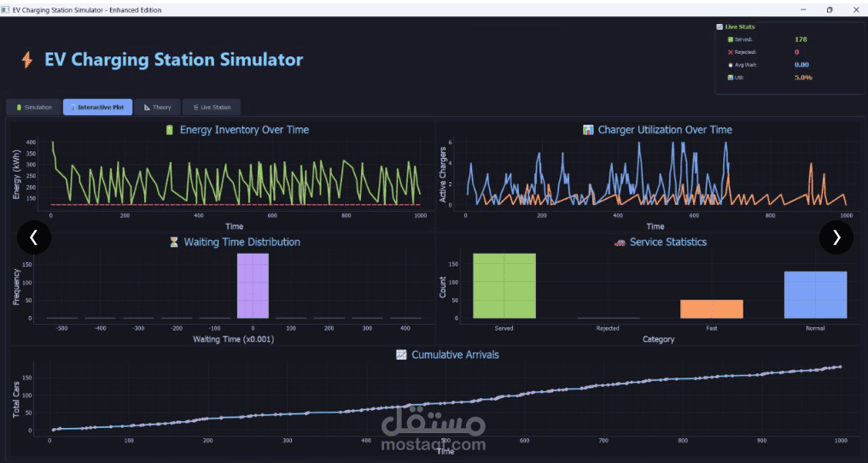The width and height of the screenshot is (868, 463).
Task: Open the Live Station tab
Action: coord(211,108)
